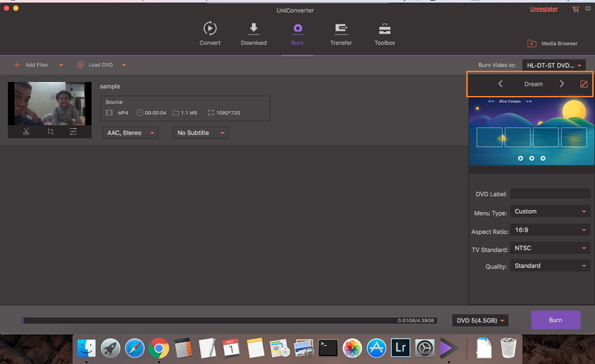Click the Add Files button

click(x=31, y=65)
